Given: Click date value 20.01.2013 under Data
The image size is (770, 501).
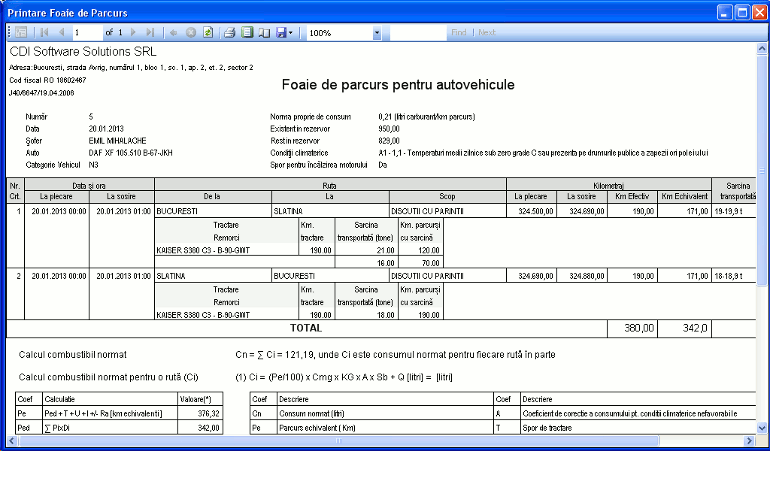Looking at the screenshot, I should (106, 129).
